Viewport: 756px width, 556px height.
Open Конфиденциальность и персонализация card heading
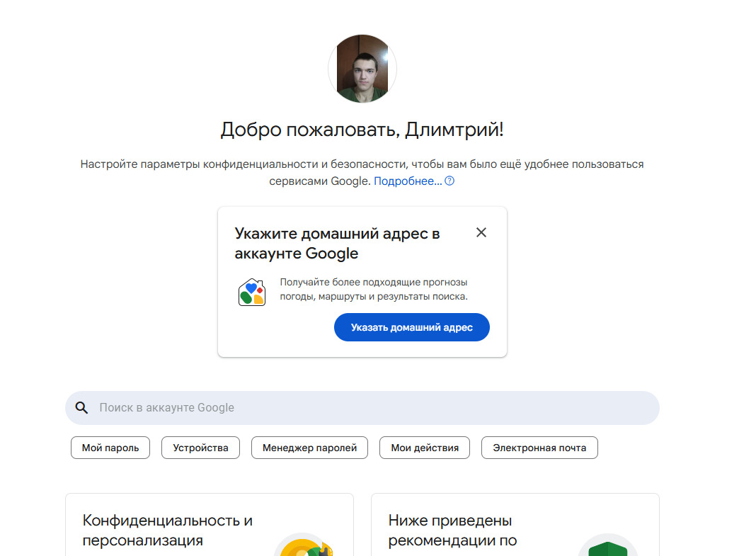168,531
